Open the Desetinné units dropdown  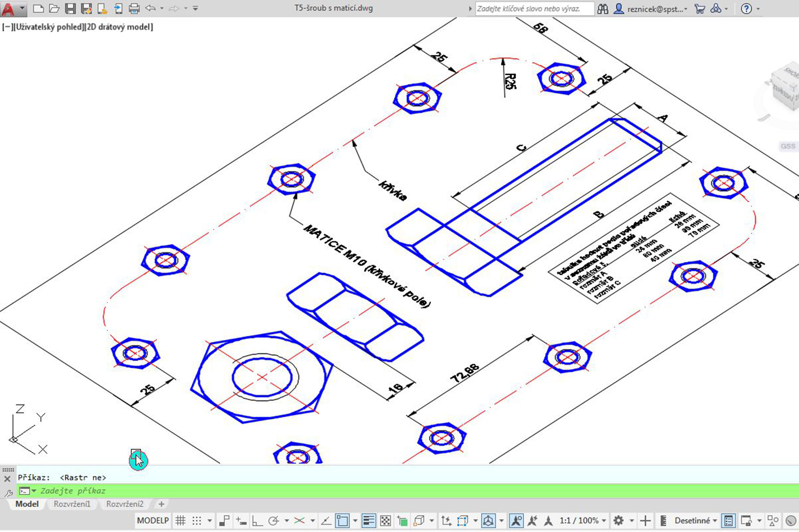pos(695,521)
